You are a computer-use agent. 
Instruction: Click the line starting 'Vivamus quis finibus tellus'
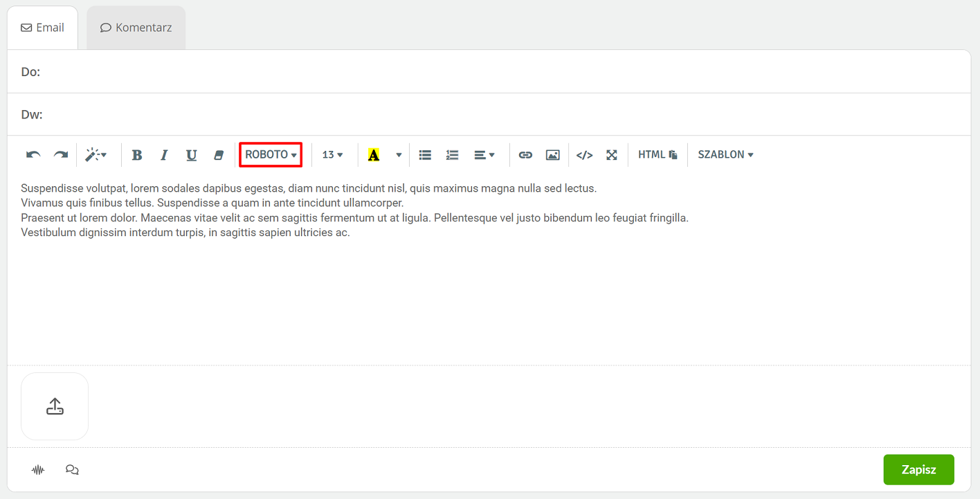pos(212,203)
